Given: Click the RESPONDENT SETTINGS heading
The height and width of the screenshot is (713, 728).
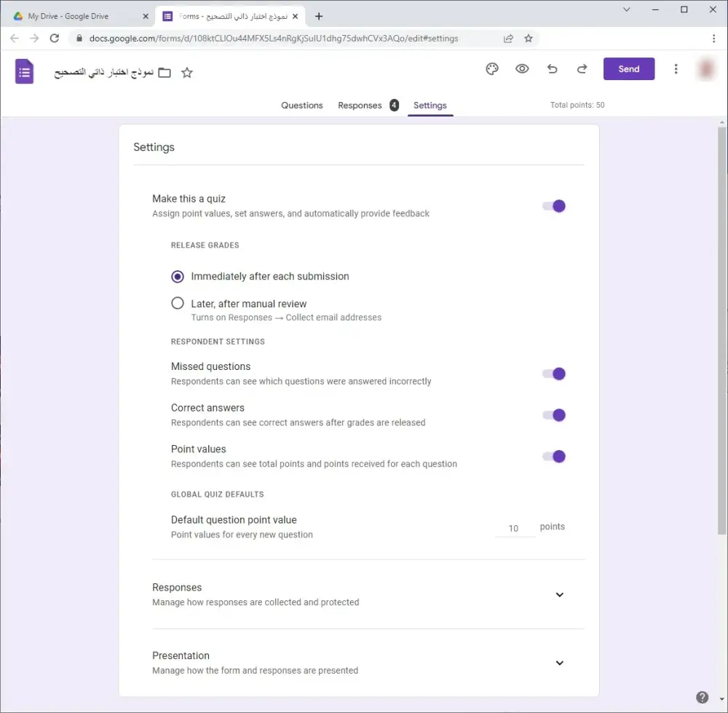Looking at the screenshot, I should pyautogui.click(x=218, y=342).
